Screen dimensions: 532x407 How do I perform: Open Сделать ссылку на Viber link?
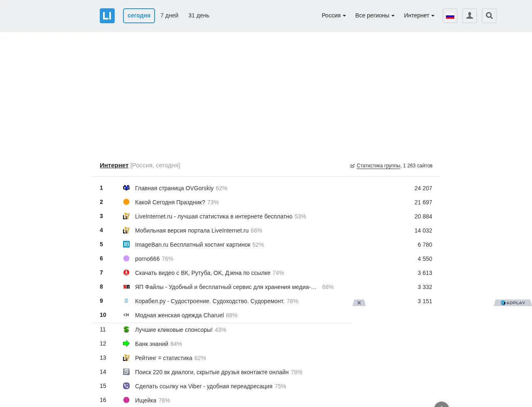pos(204,386)
